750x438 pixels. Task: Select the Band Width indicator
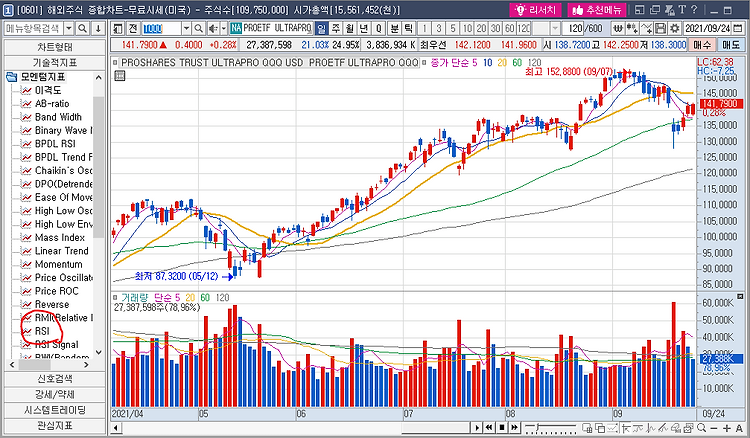(58, 117)
